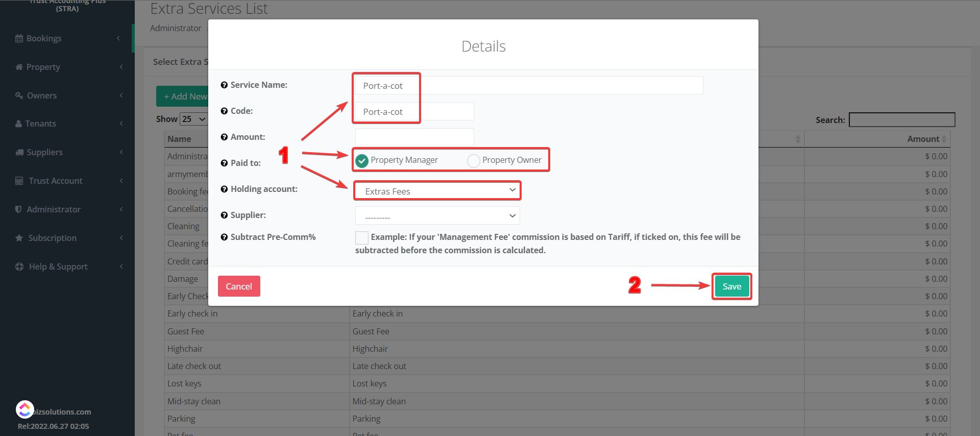Cancel the Details dialog
This screenshot has height=436, width=980.
[x=239, y=286]
